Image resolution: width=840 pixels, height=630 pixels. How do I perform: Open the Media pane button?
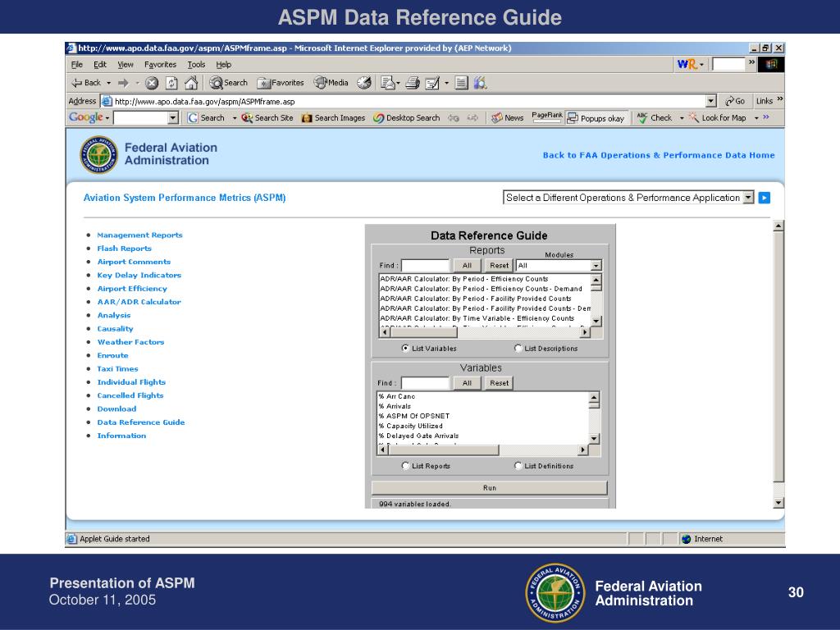(x=331, y=83)
